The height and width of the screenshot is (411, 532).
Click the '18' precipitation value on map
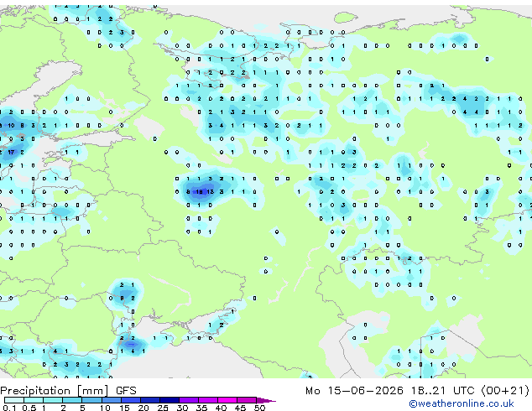[x=200, y=192]
